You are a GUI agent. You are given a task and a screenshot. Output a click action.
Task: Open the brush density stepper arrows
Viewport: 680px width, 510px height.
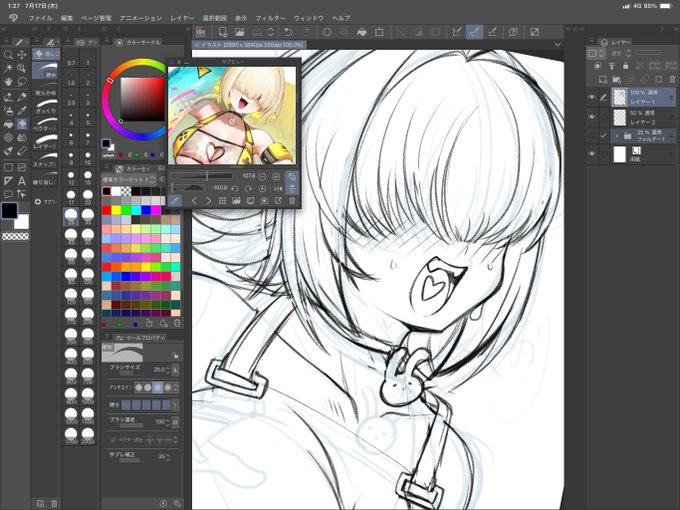(x=167, y=422)
